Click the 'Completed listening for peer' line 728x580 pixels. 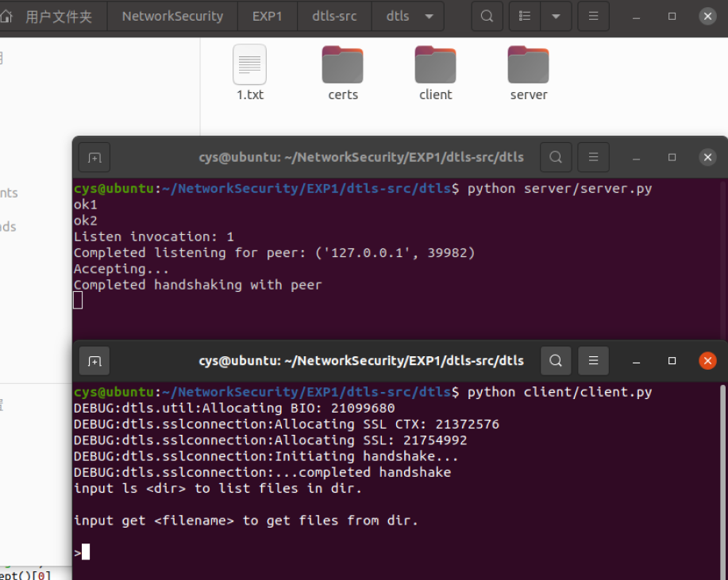pos(274,253)
